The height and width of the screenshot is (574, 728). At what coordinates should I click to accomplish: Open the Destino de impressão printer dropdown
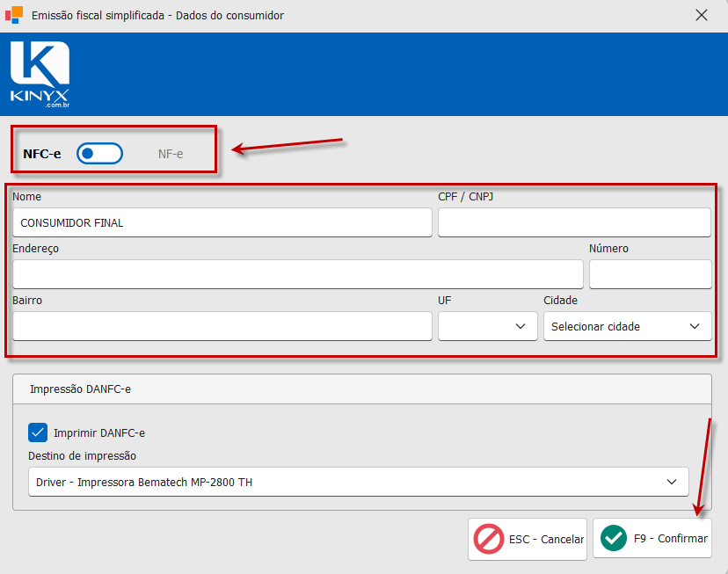359,482
